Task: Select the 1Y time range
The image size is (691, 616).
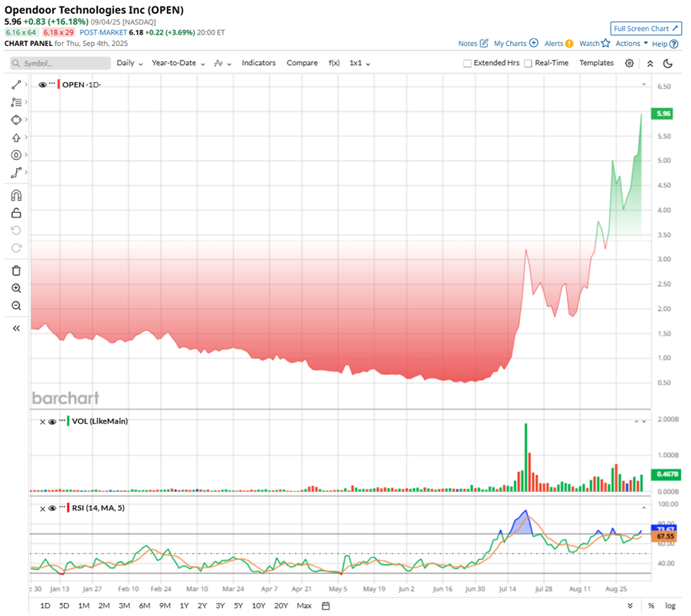Action: coord(184,606)
